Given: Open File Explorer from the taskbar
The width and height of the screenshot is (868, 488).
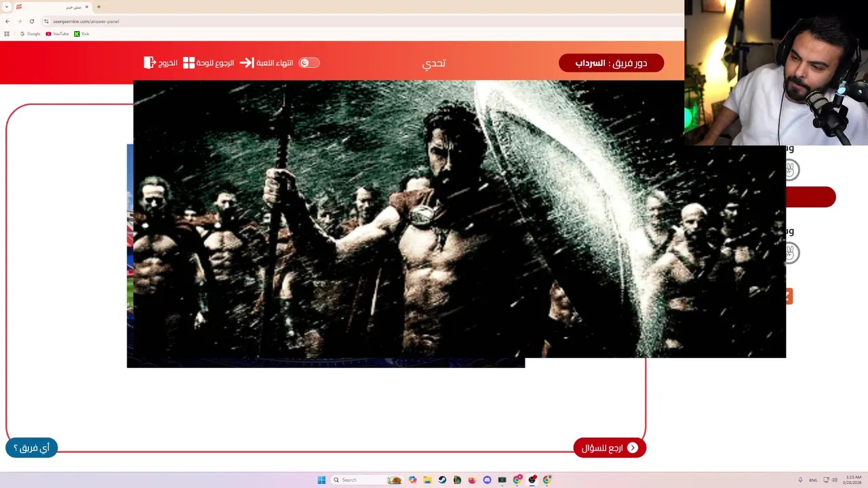Looking at the screenshot, I should coord(427,480).
